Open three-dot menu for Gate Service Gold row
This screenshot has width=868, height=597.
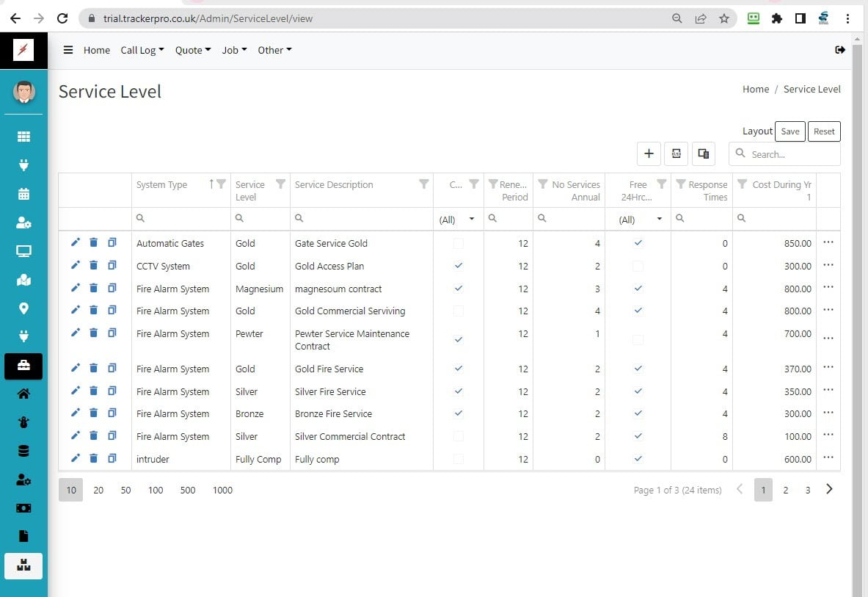pos(828,243)
